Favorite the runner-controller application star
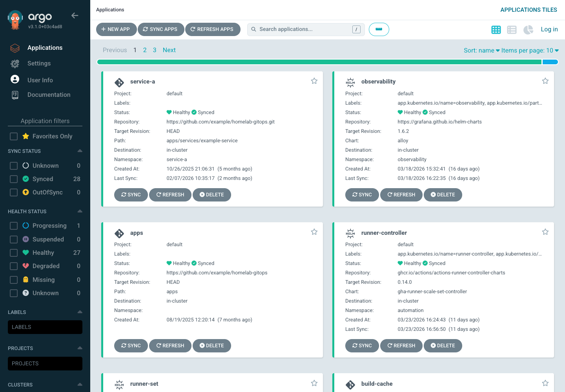565x392 pixels. click(x=545, y=232)
